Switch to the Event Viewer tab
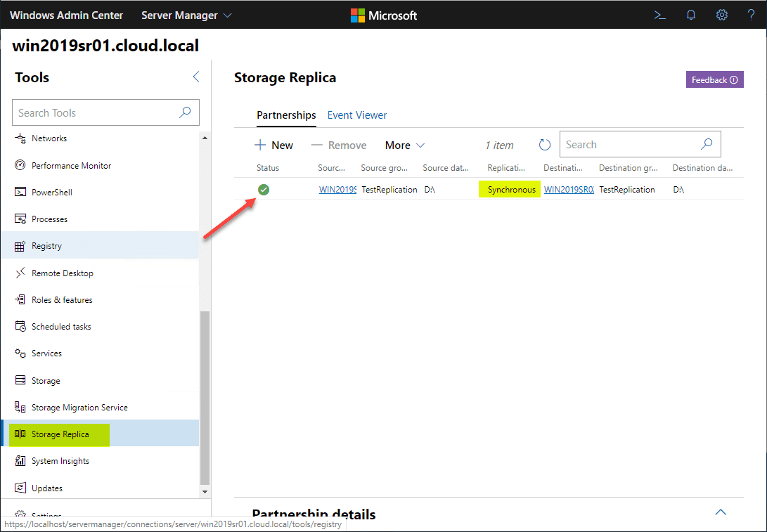This screenshot has height=532, width=767. click(357, 115)
